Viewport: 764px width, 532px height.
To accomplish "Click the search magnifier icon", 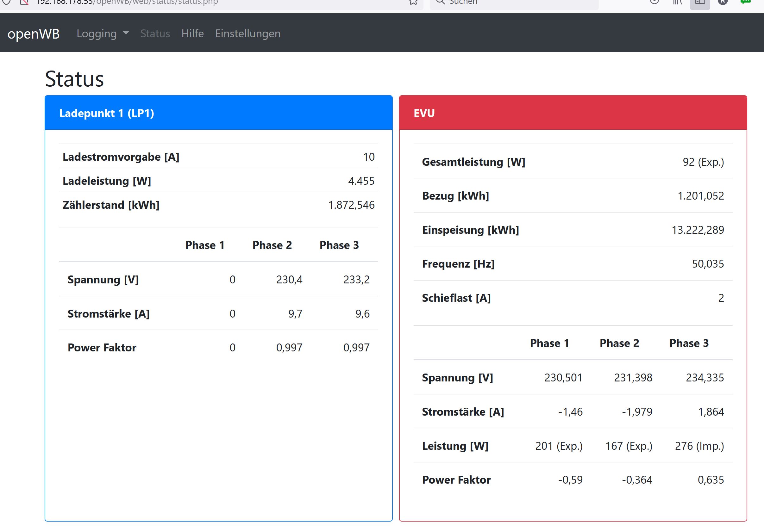I will (x=440, y=2).
